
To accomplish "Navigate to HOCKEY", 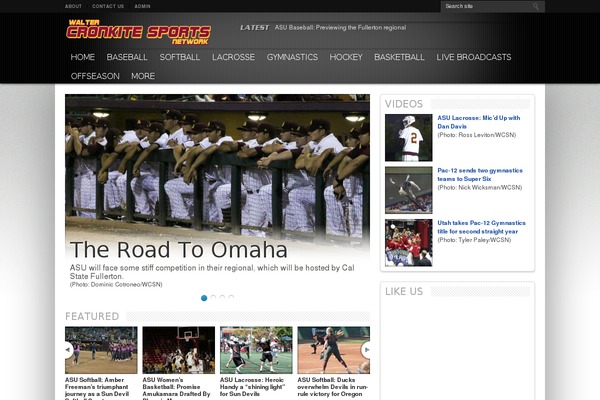I will click(346, 57).
